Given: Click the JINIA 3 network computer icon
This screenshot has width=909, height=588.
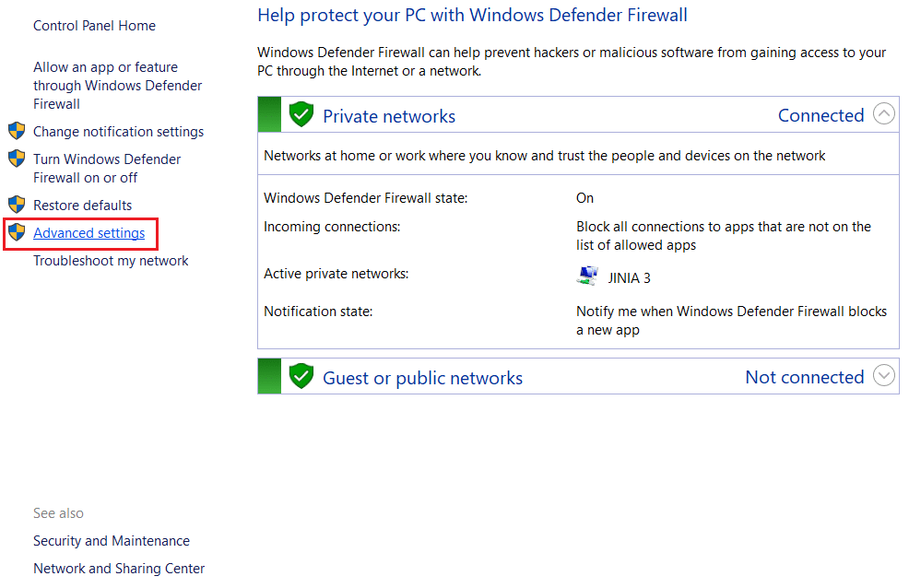Looking at the screenshot, I should (x=587, y=276).
